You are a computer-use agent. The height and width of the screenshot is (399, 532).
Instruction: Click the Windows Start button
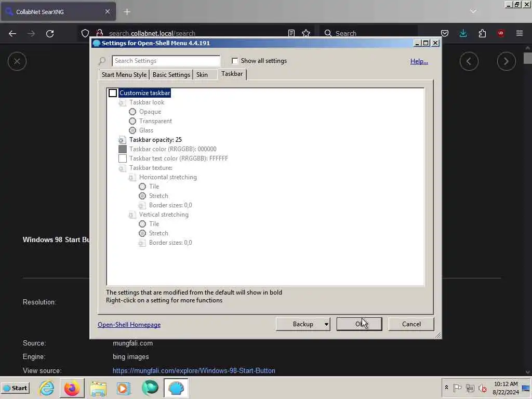[16, 388]
